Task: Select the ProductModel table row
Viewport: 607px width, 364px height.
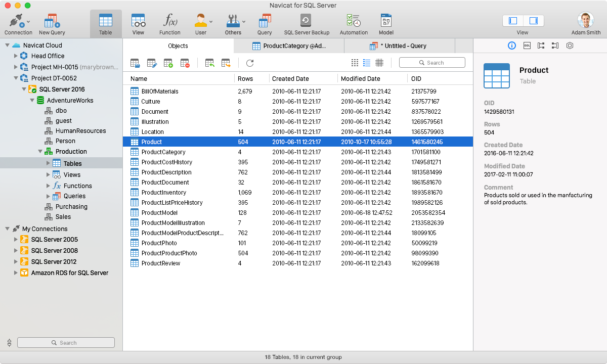Action: point(298,213)
